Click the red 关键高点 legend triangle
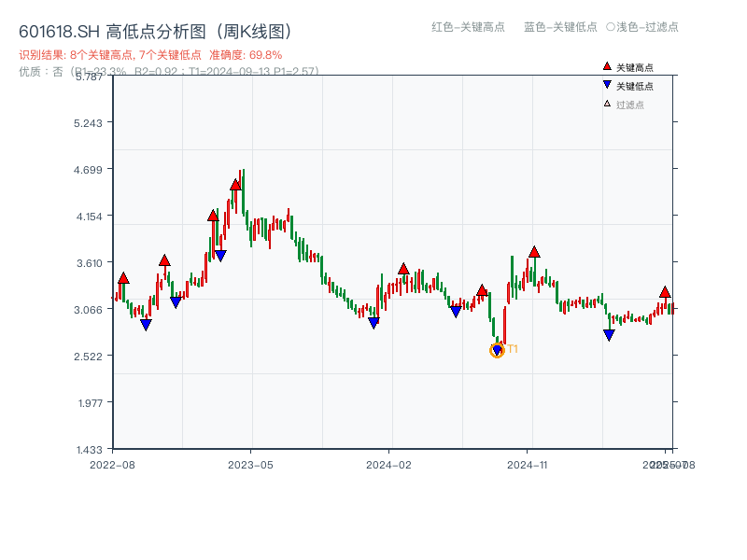Image resolution: width=747 pixels, height=560 pixels. tap(607, 67)
